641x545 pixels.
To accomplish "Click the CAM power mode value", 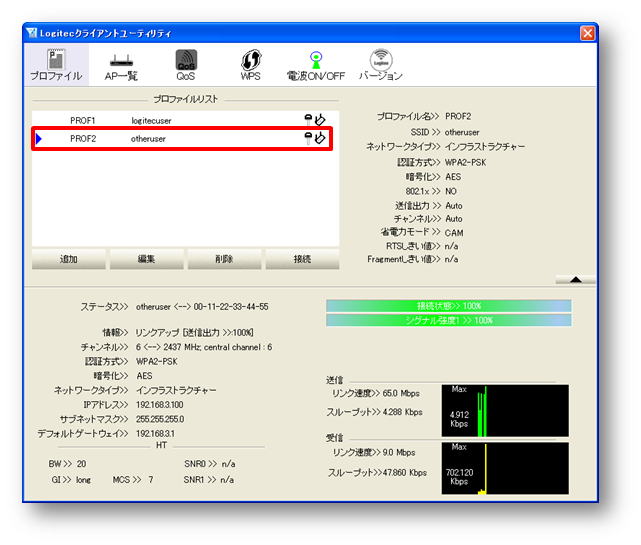I will click(x=454, y=233).
